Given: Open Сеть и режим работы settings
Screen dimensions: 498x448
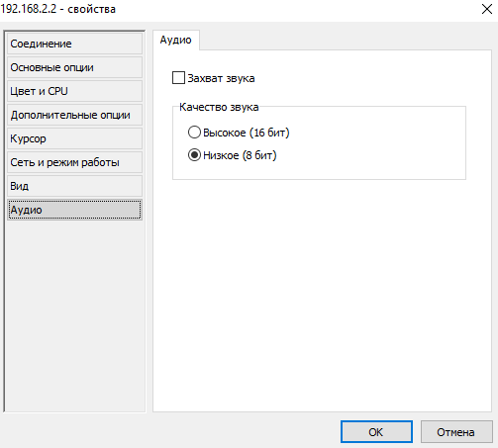Looking at the screenshot, I should coord(74,162).
